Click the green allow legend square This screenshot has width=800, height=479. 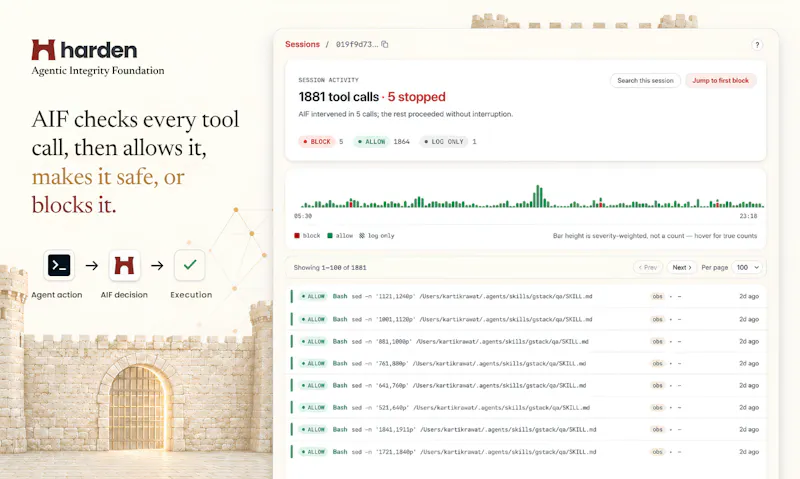pyautogui.click(x=330, y=236)
